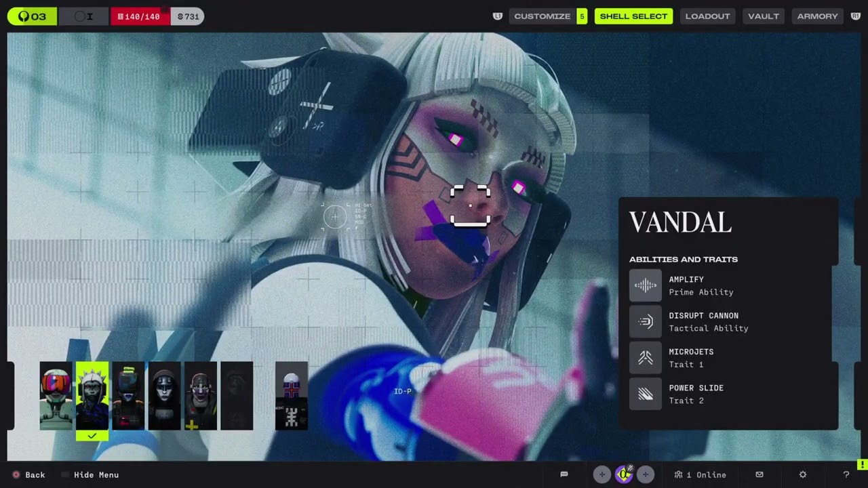Image resolution: width=868 pixels, height=488 pixels.
Task: Click the DISRUPT CANNON ability name
Action: click(703, 316)
